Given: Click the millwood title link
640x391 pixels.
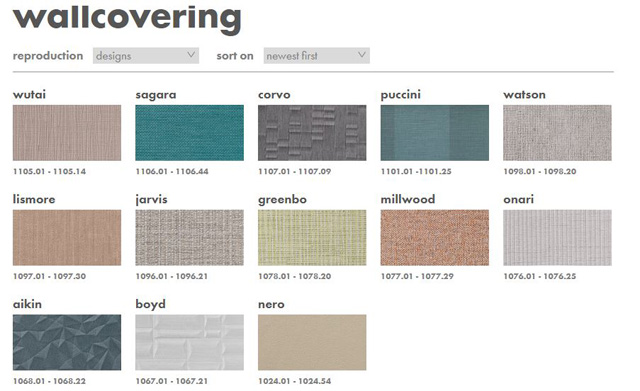Looking at the screenshot, I should (x=408, y=199).
